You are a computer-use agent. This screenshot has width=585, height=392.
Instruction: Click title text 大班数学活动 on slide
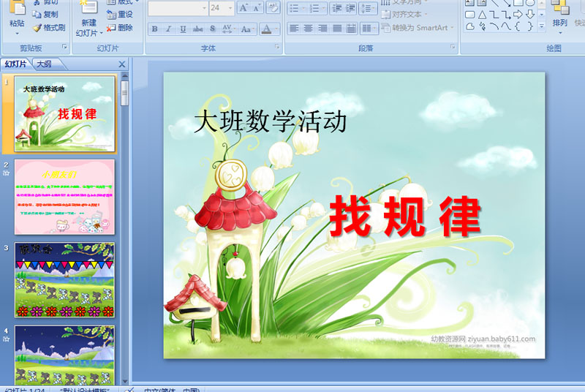(271, 121)
